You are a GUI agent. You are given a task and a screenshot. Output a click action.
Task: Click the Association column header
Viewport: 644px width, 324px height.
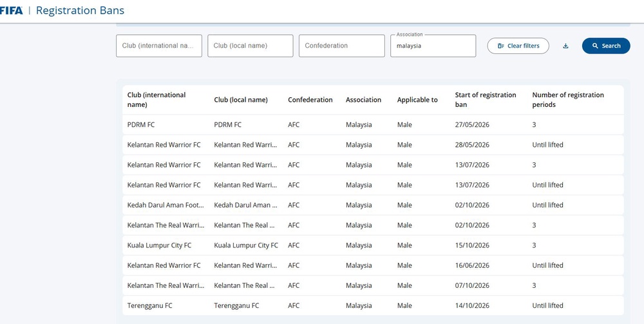(x=363, y=100)
